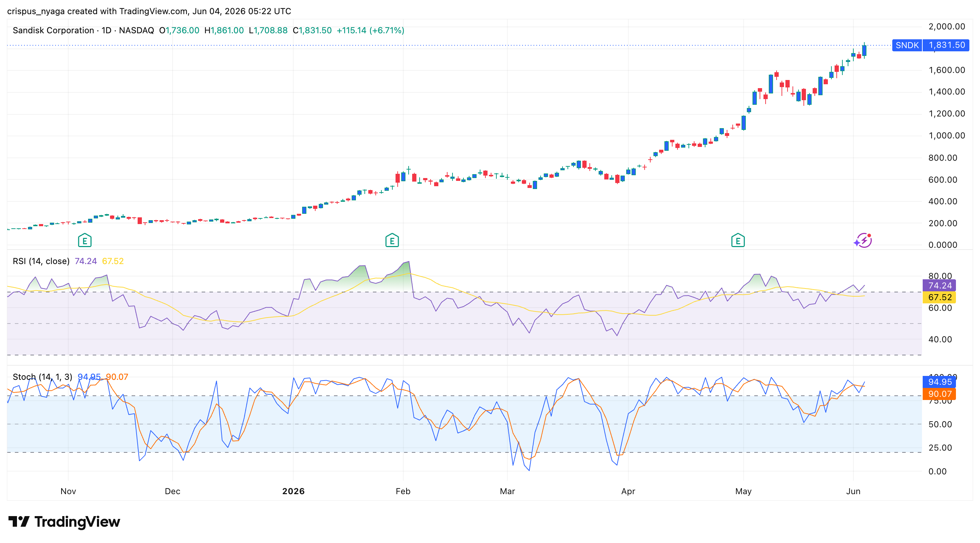The height and width of the screenshot is (543, 980).
Task: Click the low price L1,708.88
Action: (268, 30)
